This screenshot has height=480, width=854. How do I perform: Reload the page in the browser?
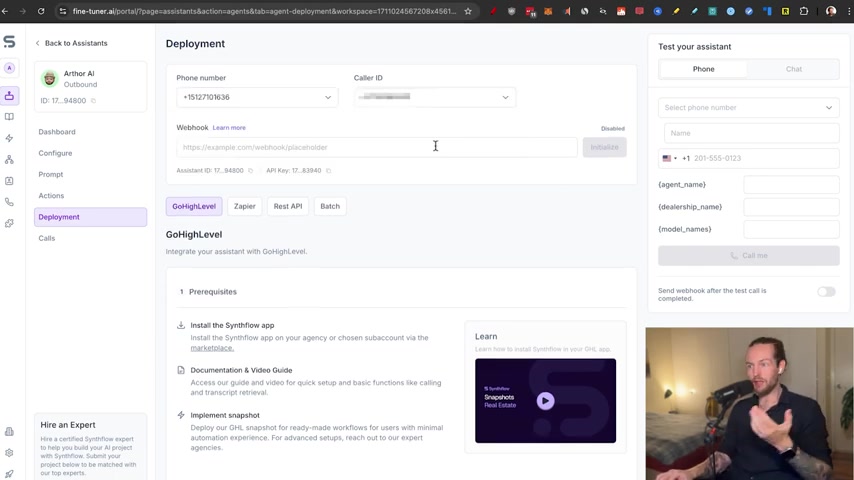[41, 11]
